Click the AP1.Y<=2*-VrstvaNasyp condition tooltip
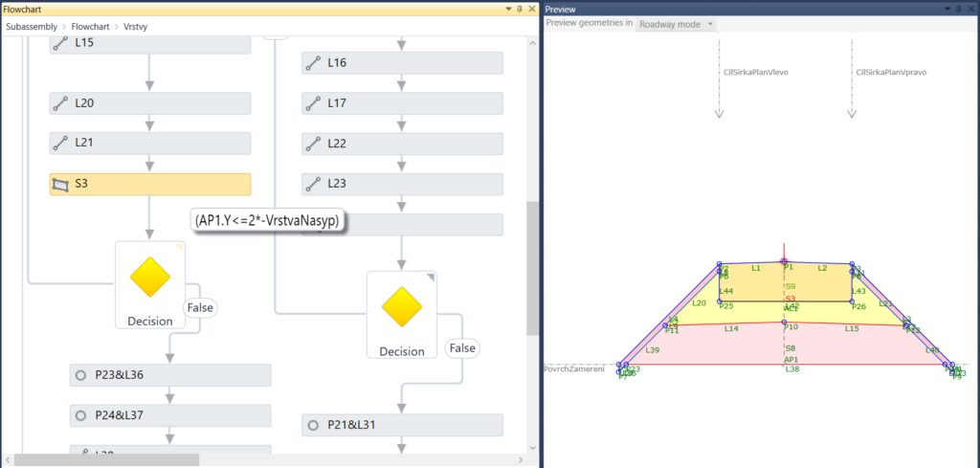Image resolution: width=980 pixels, height=468 pixels. coord(269,220)
